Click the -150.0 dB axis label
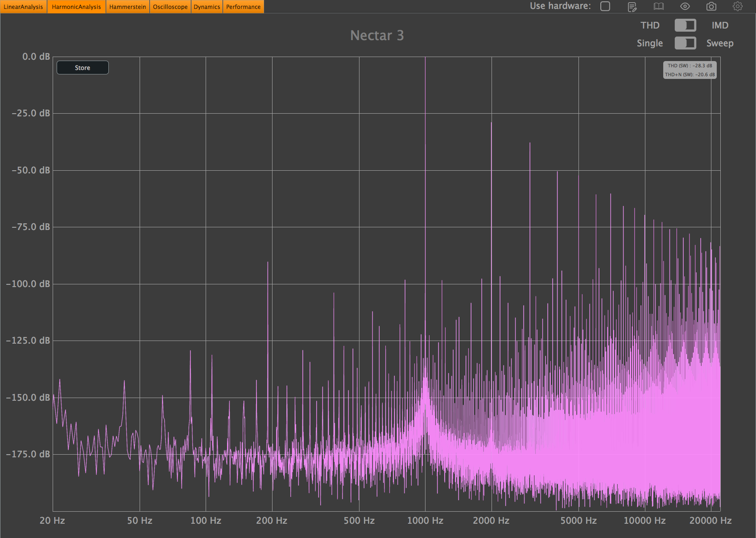 [x=28, y=398]
